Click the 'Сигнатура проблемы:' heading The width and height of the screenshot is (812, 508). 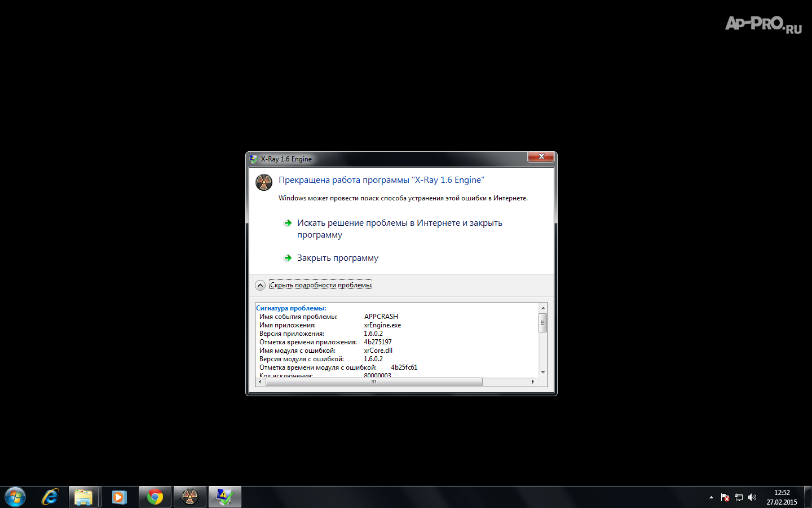pyautogui.click(x=291, y=308)
